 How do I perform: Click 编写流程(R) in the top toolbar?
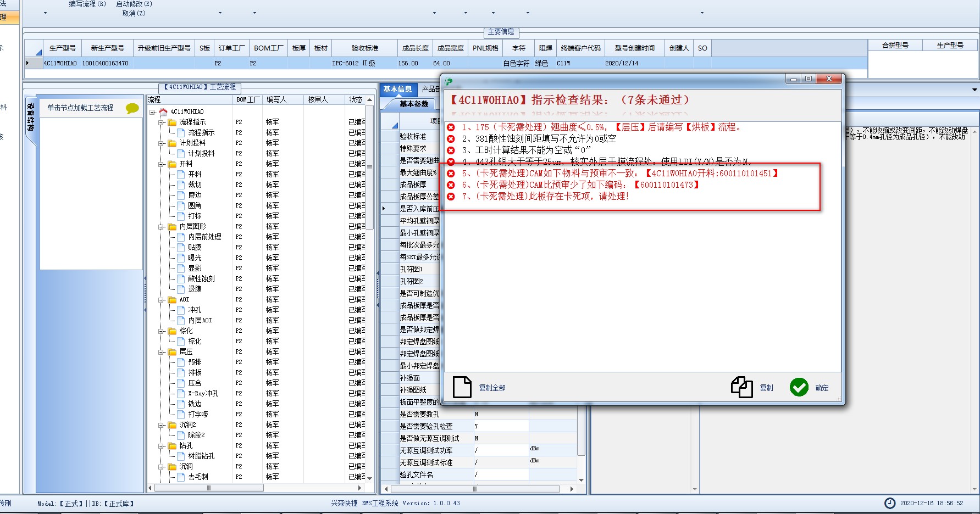point(87,4)
